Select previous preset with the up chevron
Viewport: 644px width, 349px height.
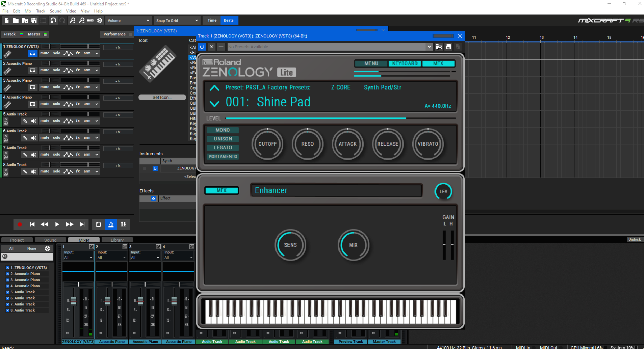tap(214, 88)
